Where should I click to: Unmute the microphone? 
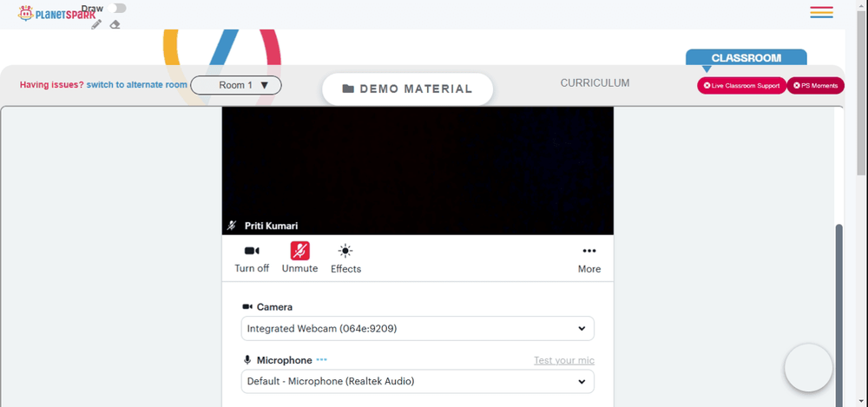pos(299,258)
